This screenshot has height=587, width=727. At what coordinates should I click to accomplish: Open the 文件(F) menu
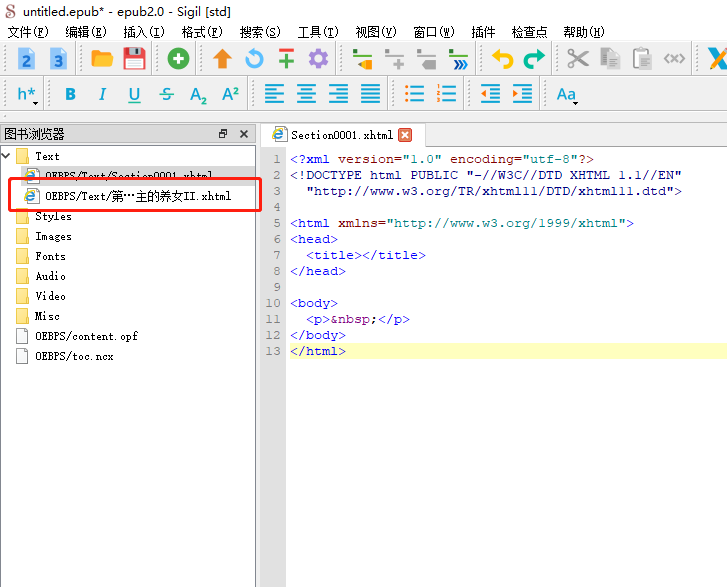28,32
